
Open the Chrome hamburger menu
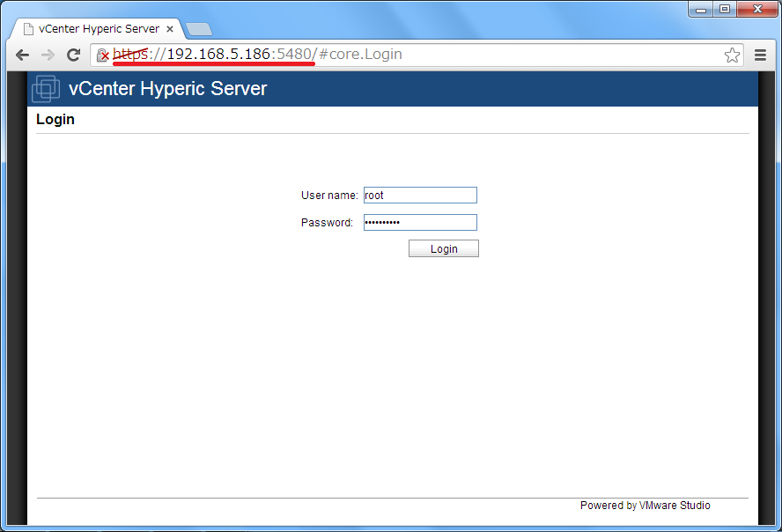pyautogui.click(x=760, y=55)
